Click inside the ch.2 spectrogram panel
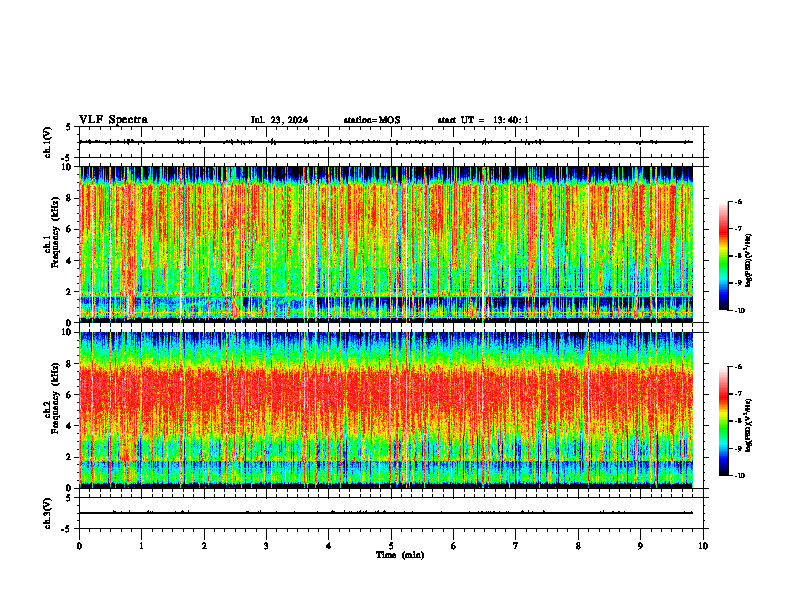Screen dimensions: 792x612 point(386,410)
